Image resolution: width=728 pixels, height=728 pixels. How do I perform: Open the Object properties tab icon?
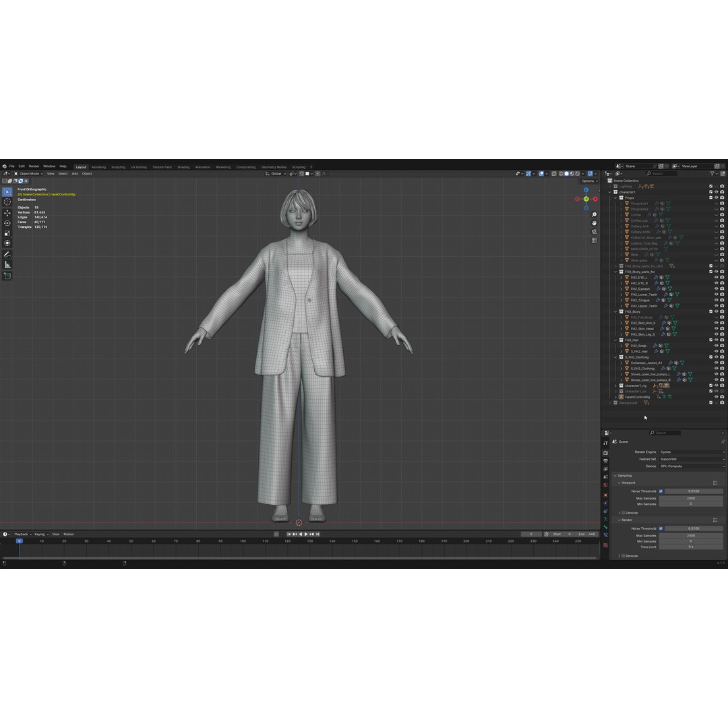click(605, 495)
